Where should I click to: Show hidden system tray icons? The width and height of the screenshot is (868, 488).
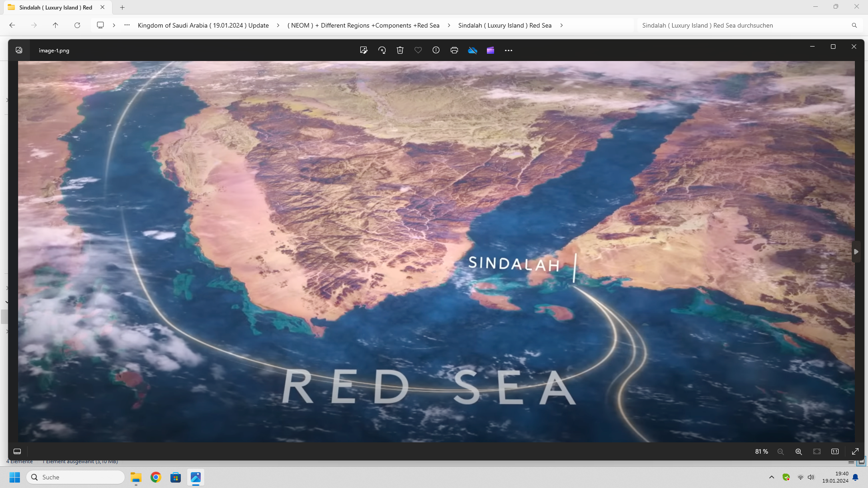pos(772,477)
